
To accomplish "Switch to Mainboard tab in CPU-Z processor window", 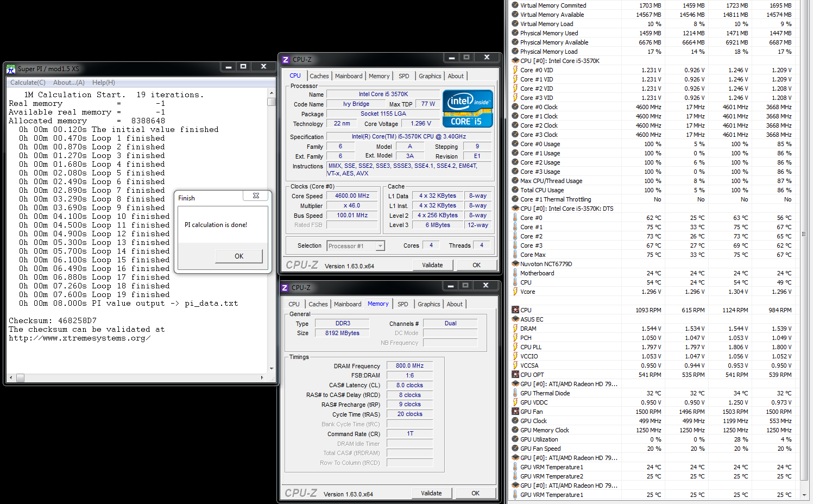I will (349, 76).
